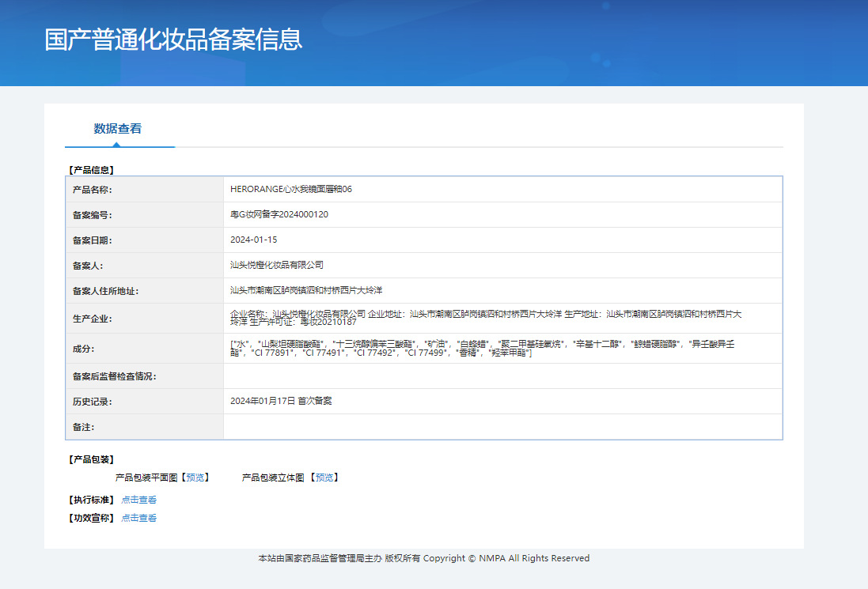Select the filer address value in 备案人住所地址 row

(x=306, y=290)
